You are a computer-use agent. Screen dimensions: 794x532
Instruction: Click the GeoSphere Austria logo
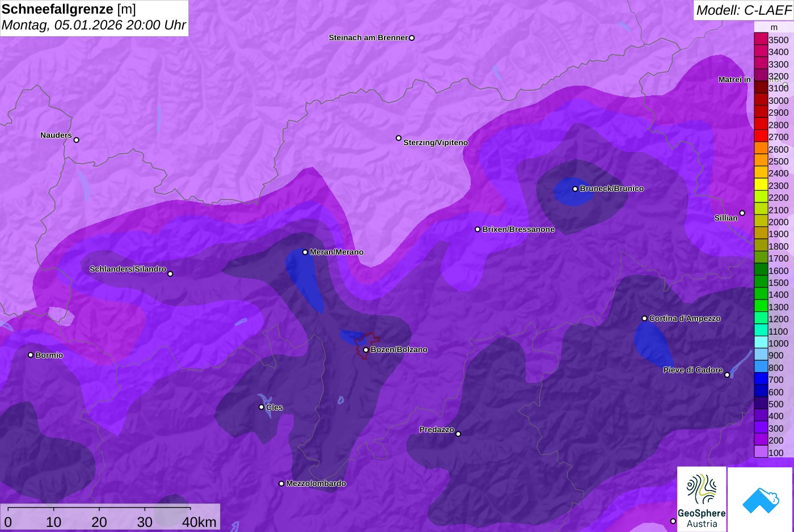[x=702, y=499]
